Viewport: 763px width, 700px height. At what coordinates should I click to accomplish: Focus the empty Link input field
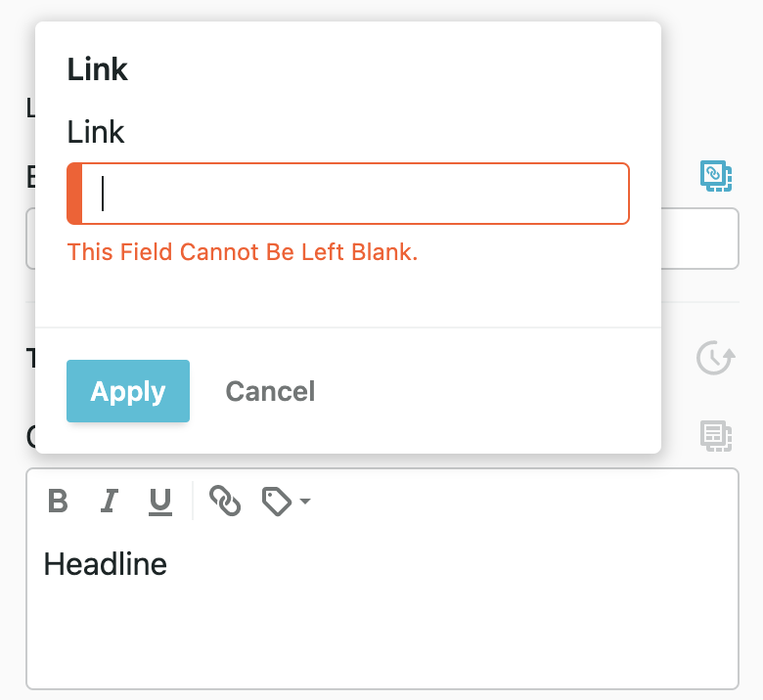[354, 194]
